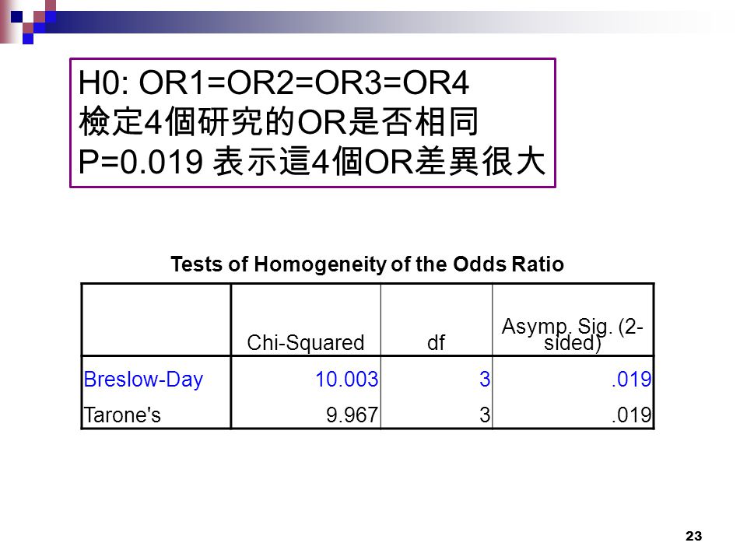Click the blue gradient header bar

(x=381, y=22)
